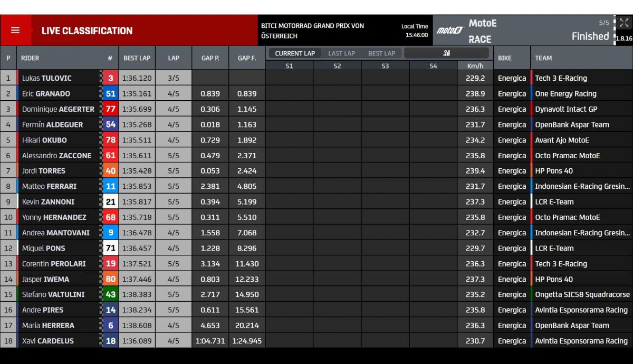Toggle fullscreen expand icon
Image resolution: width=633 pixels, height=364 pixels.
[x=624, y=23]
